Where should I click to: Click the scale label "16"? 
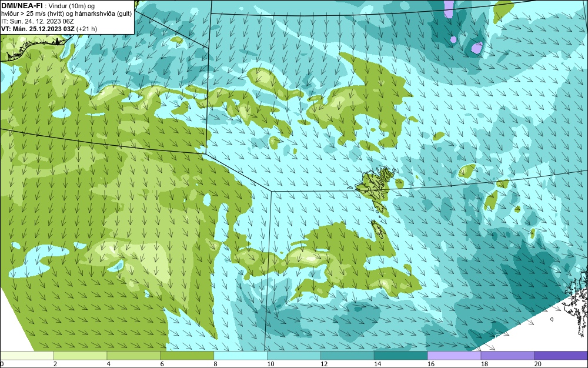(431, 364)
